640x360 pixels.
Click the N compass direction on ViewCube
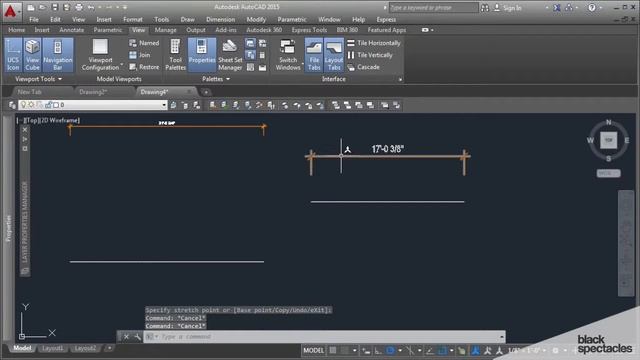pos(608,122)
